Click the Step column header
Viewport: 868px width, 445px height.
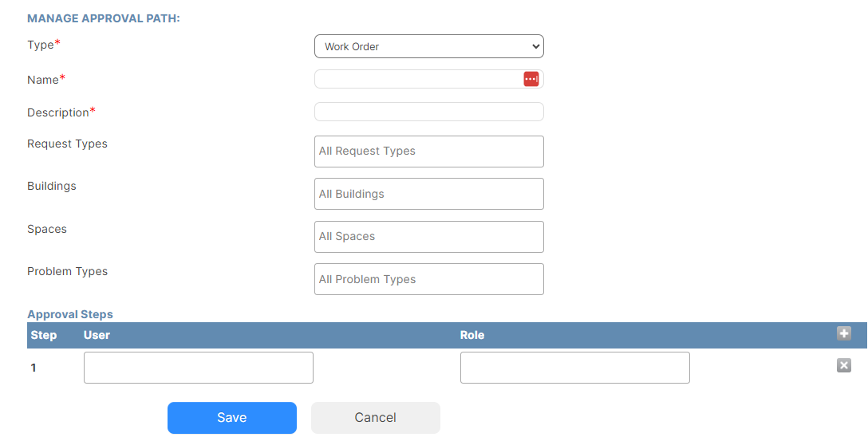pyautogui.click(x=44, y=335)
